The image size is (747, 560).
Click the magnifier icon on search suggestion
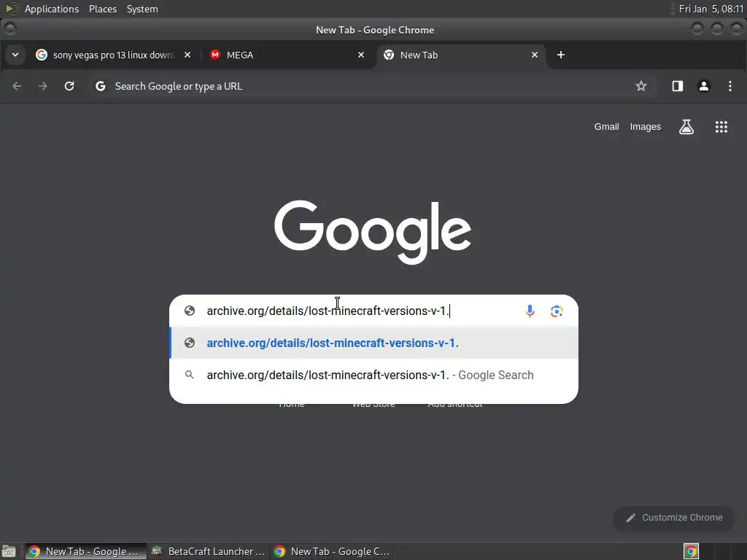pyautogui.click(x=190, y=375)
